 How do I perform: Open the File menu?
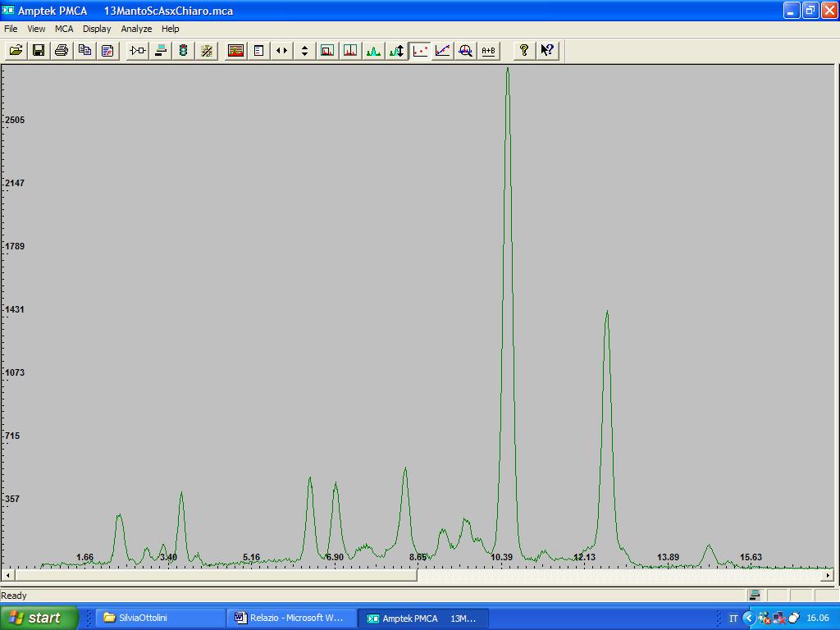pos(11,29)
